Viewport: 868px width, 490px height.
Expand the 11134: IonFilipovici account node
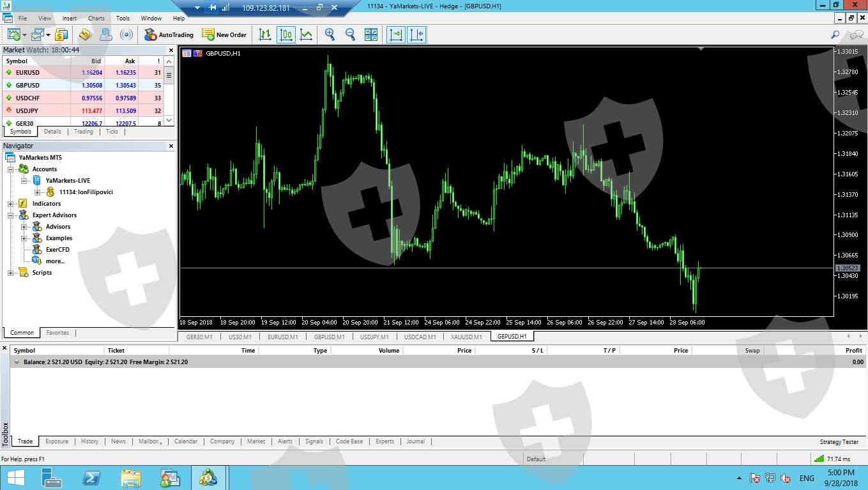tap(38, 192)
